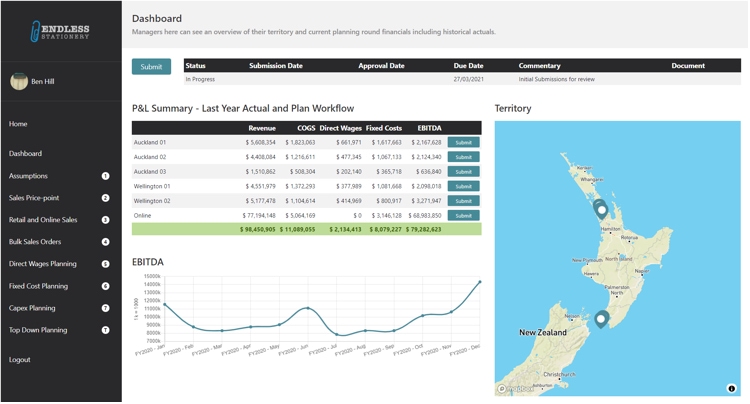The width and height of the screenshot is (750, 404).
Task: Select the Wellington map pin marker
Action: pos(601,319)
